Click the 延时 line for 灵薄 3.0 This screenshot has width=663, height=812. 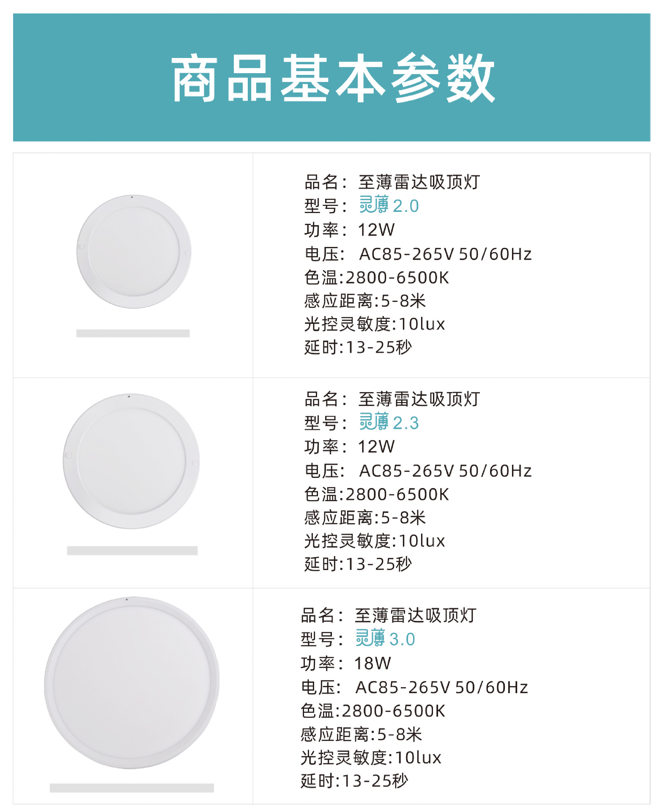click(354, 781)
